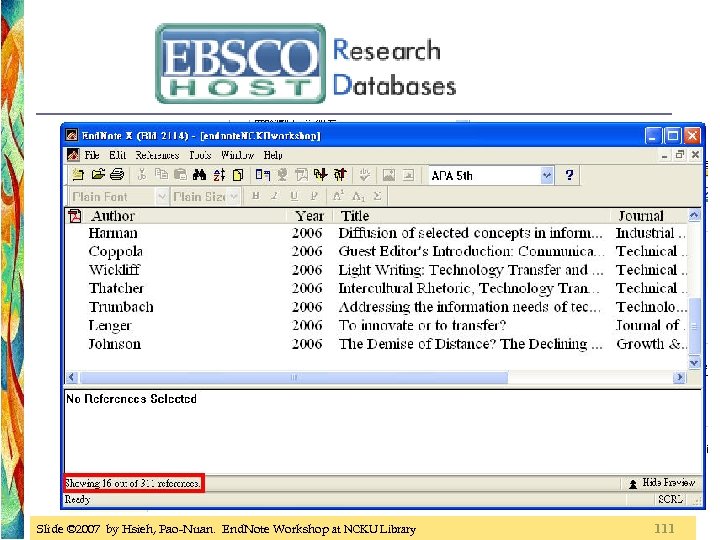
Task: Click the EndNote title bar application icon
Action: pyautogui.click(x=72, y=135)
